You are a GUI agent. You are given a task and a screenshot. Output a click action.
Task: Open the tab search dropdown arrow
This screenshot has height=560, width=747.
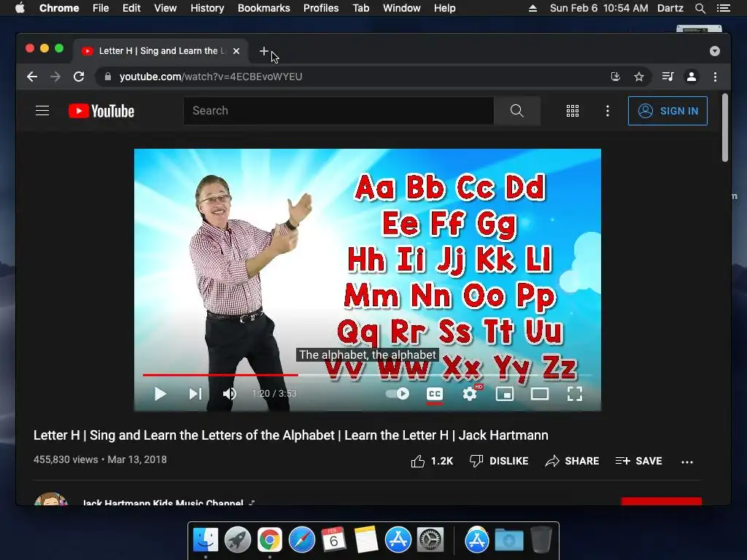click(715, 51)
